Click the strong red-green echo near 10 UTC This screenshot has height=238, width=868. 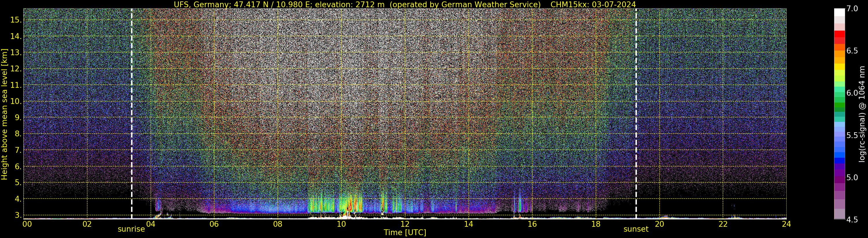(x=351, y=204)
